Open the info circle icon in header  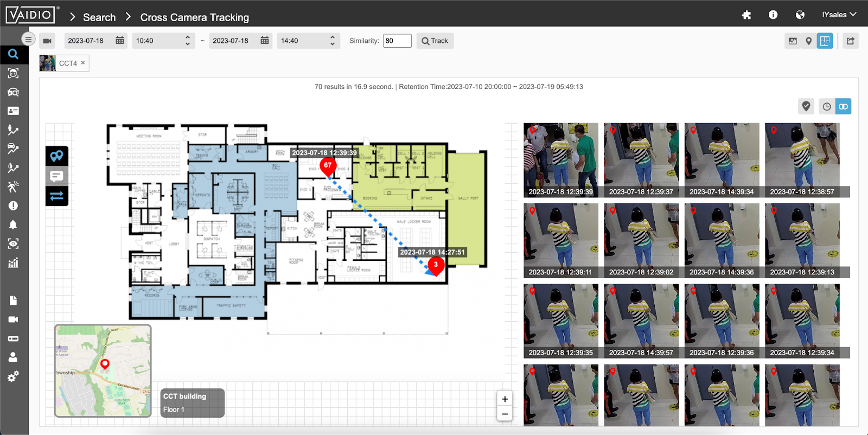tap(773, 15)
